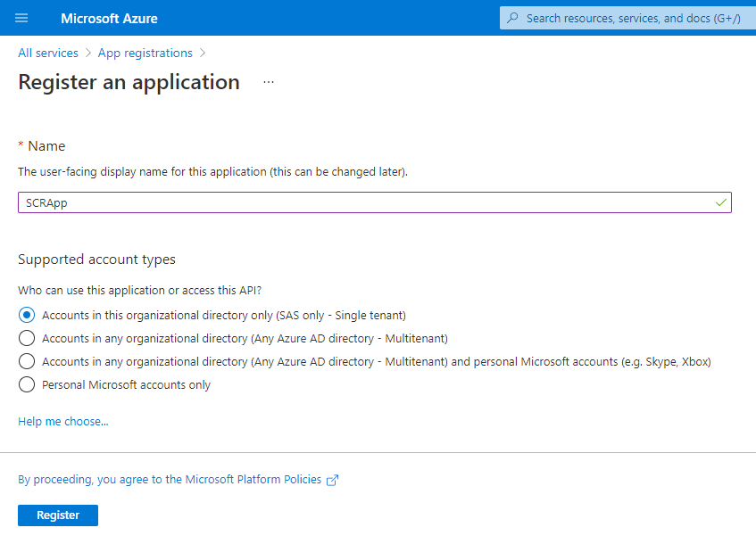Open the portal hamburger menu
The image size is (756, 544).
(x=21, y=18)
